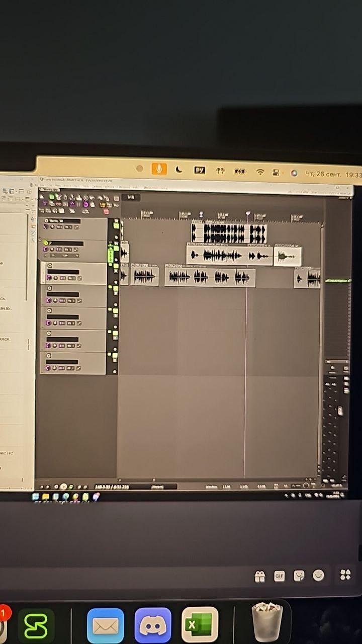Arm the selected third track for recording

(50, 266)
